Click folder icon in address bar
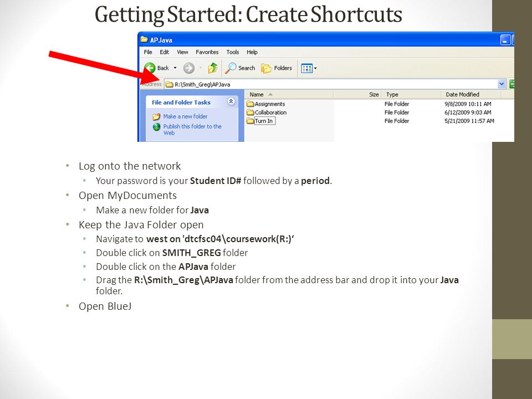532x399 pixels. [170, 84]
